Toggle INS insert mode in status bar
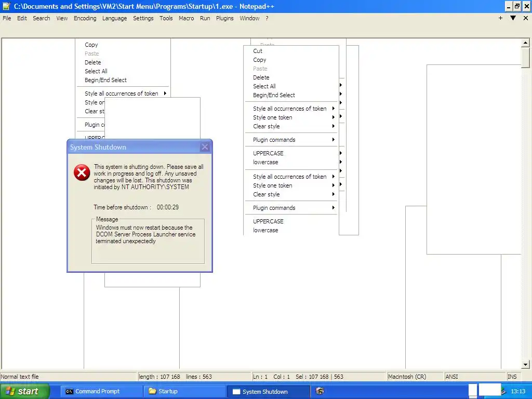The width and height of the screenshot is (532, 399). click(x=512, y=377)
